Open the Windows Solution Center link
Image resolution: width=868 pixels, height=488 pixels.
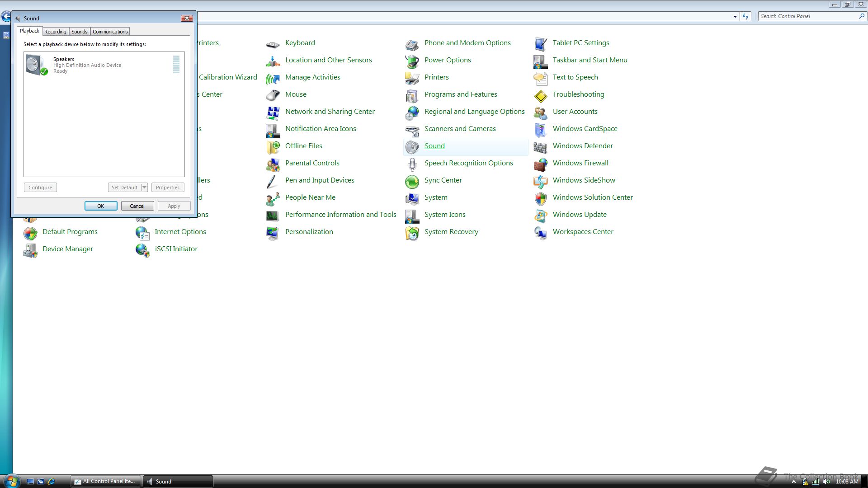click(593, 197)
